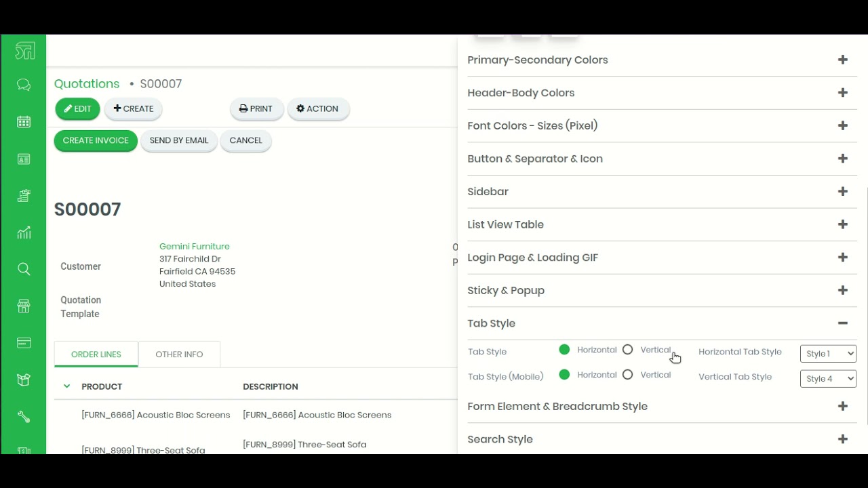The image size is (868, 488).
Task: Expand the Search Style section
Action: [x=662, y=439]
